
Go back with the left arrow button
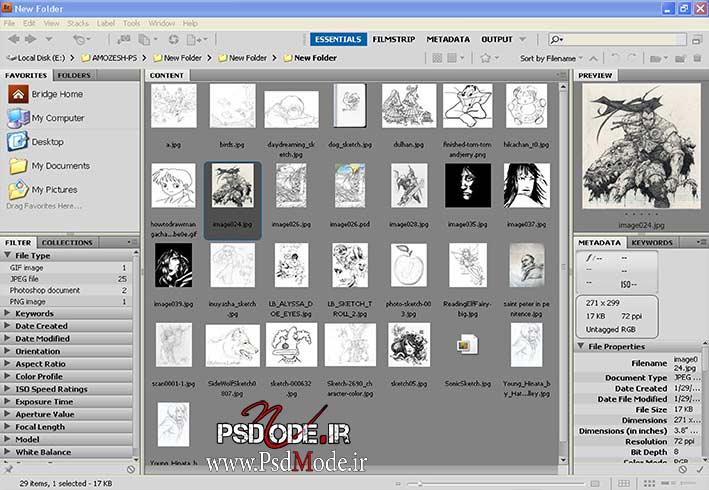point(14,39)
